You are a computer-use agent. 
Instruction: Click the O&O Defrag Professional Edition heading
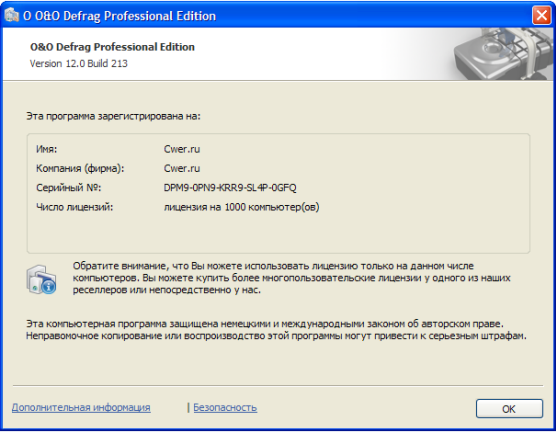tap(112, 47)
